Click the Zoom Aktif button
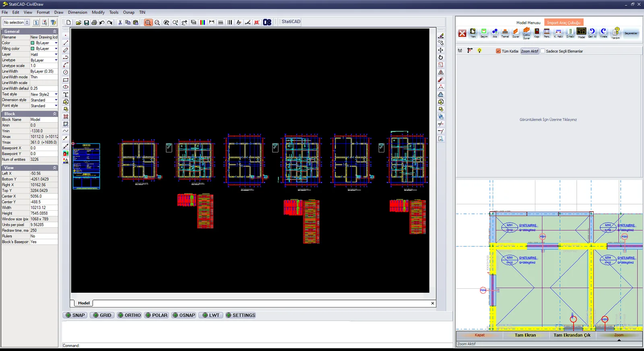Viewport: 644px width, 351px height. tap(530, 51)
